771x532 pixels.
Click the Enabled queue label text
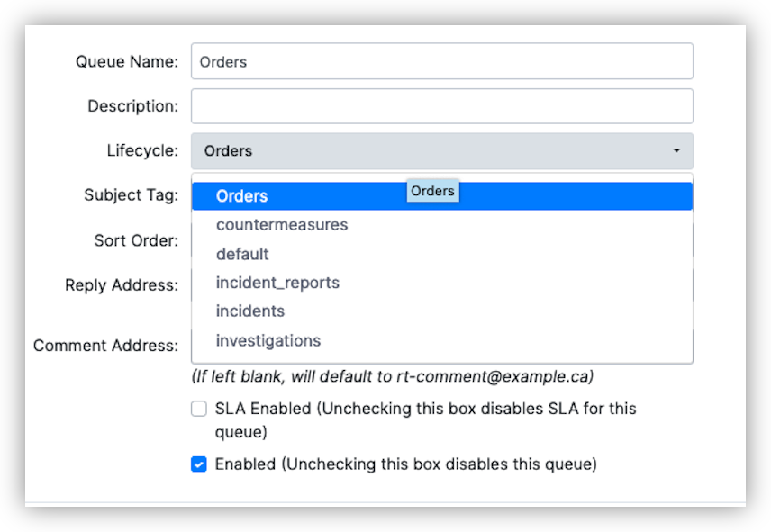point(405,464)
